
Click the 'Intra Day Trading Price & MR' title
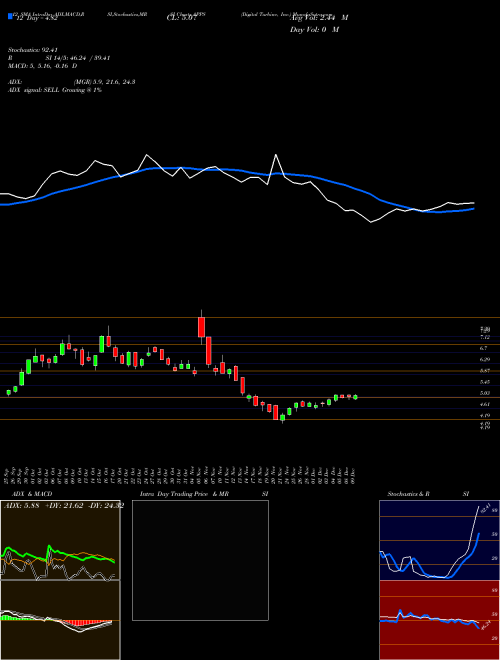point(184,494)
